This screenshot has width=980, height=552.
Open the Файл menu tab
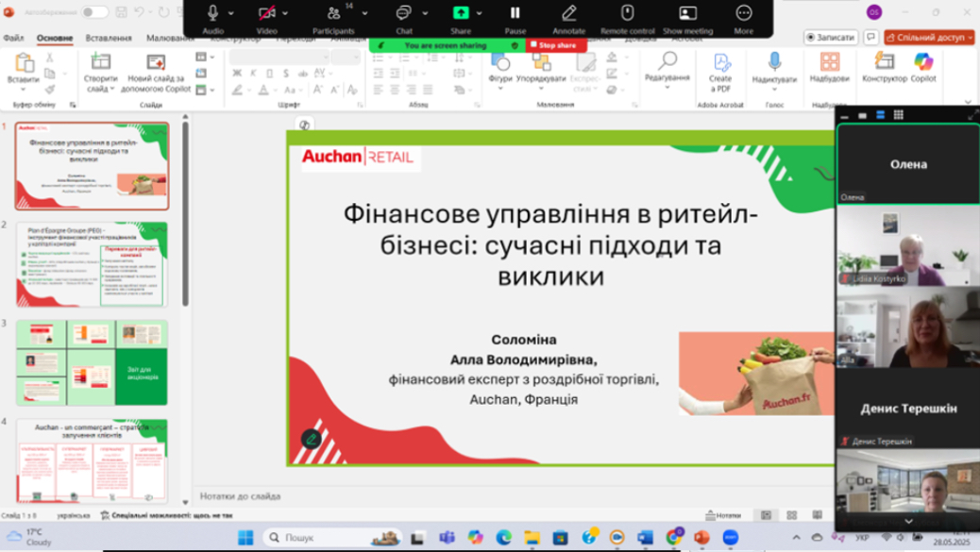point(13,38)
